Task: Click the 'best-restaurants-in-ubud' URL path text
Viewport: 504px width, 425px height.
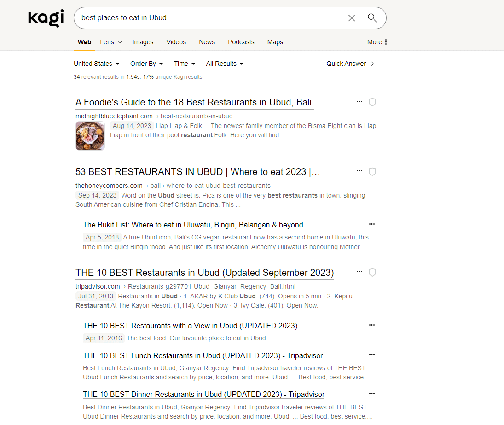Action: (x=197, y=116)
